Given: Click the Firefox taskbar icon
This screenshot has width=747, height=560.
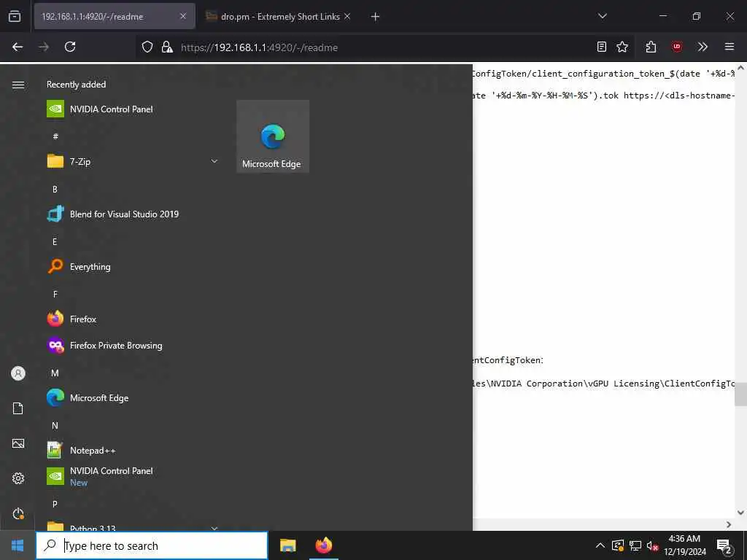Looking at the screenshot, I should click(323, 545).
